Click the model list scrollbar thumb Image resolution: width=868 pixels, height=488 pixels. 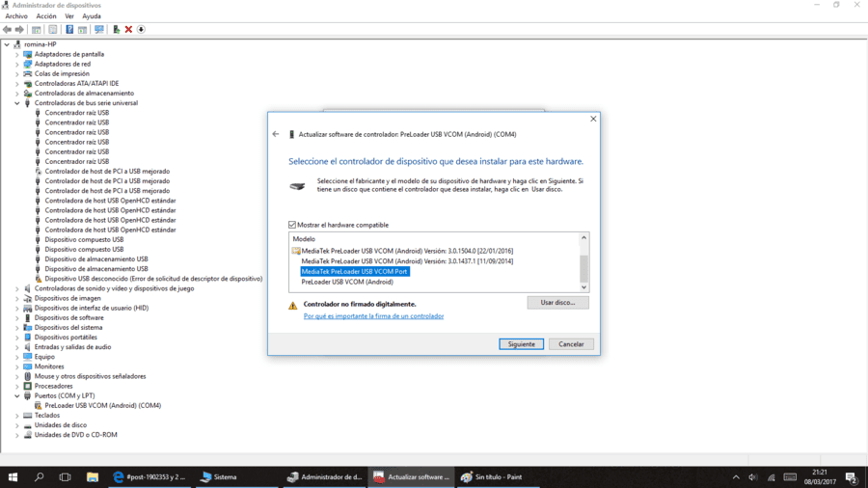583,268
